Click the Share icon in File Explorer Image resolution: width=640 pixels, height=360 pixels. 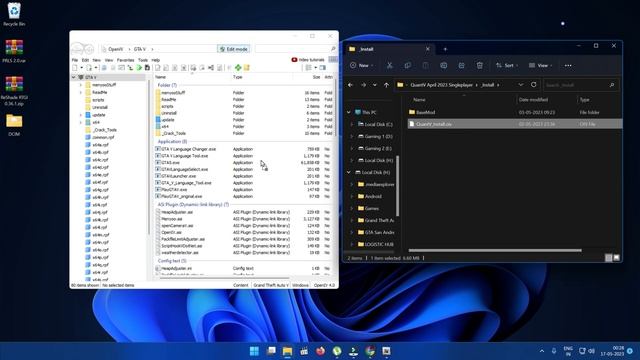point(461,65)
